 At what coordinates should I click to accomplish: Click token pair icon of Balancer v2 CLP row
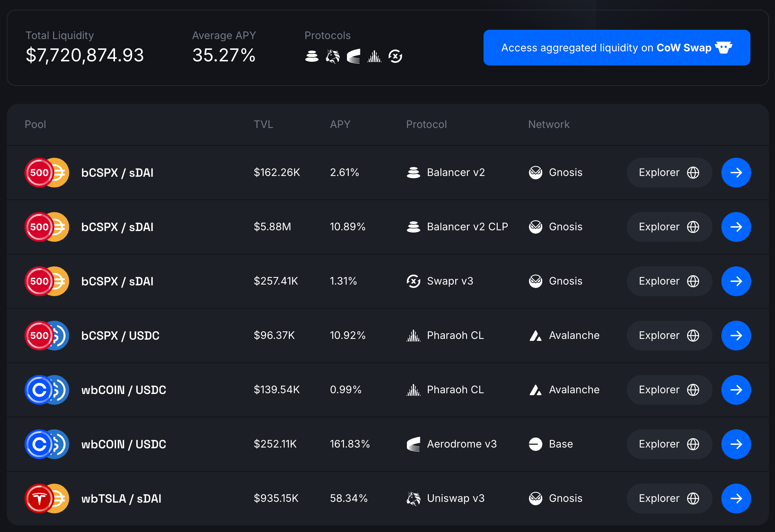coord(47,227)
